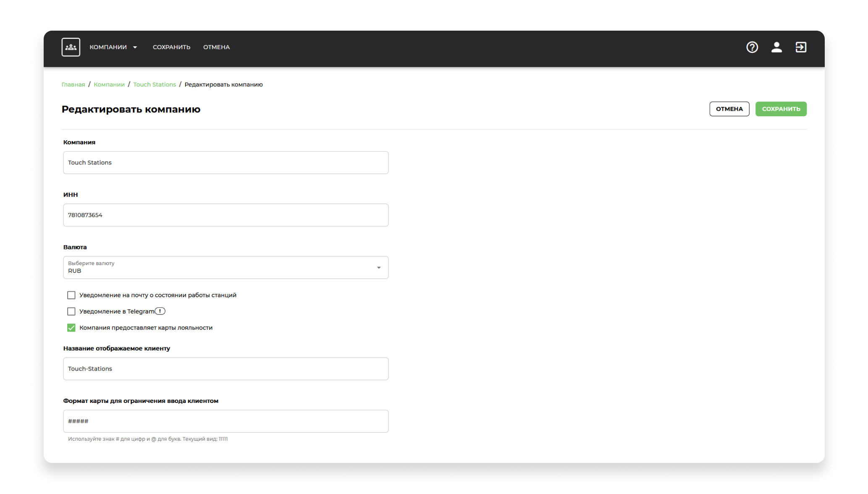Enable email notification about station status
This screenshot has width=868, height=494.
click(x=71, y=295)
